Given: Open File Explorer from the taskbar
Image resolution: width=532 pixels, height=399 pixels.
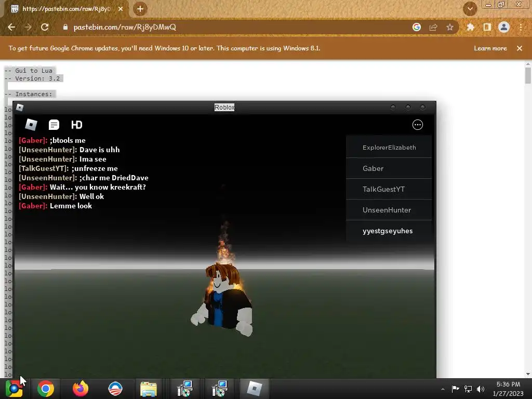Looking at the screenshot, I should click(149, 389).
